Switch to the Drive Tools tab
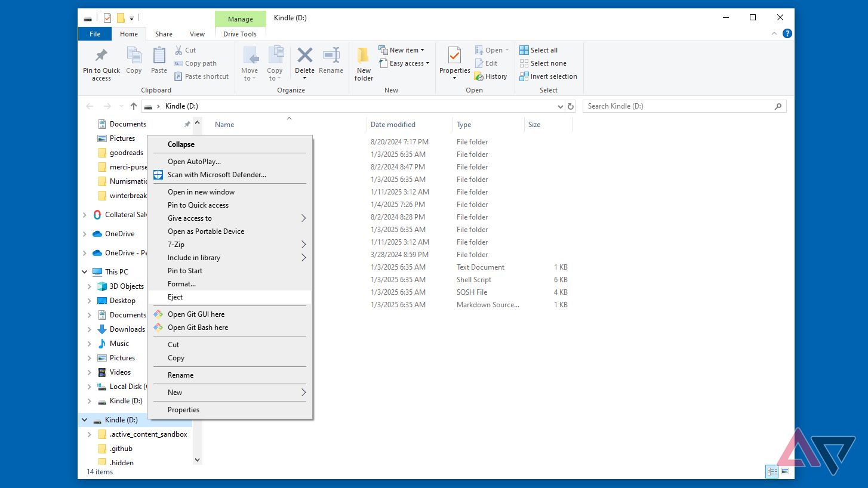Viewport: 868px width, 488px height. (240, 34)
